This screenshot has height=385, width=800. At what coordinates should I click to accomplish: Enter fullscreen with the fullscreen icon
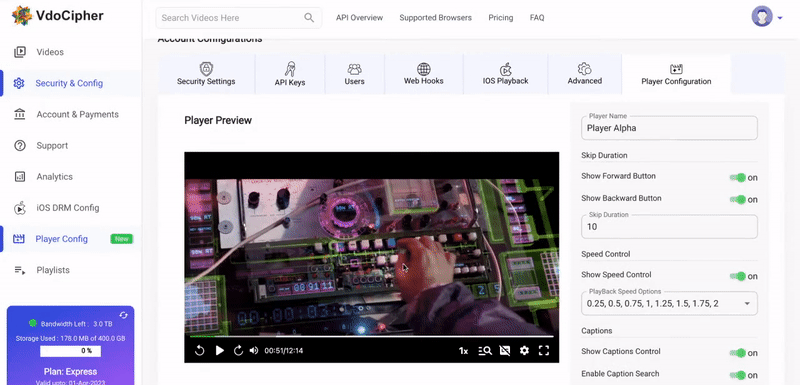tap(544, 350)
